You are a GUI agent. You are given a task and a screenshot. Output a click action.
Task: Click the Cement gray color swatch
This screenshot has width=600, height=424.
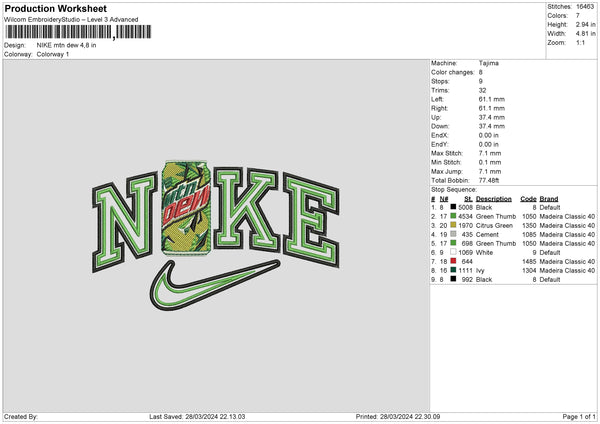pyautogui.click(x=453, y=234)
